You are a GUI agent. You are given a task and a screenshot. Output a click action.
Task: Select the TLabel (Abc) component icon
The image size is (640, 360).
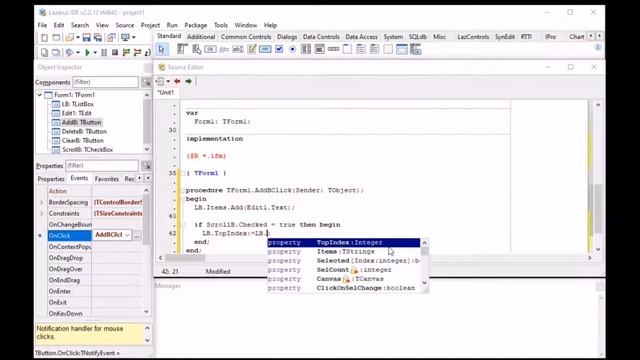[x=224, y=49]
